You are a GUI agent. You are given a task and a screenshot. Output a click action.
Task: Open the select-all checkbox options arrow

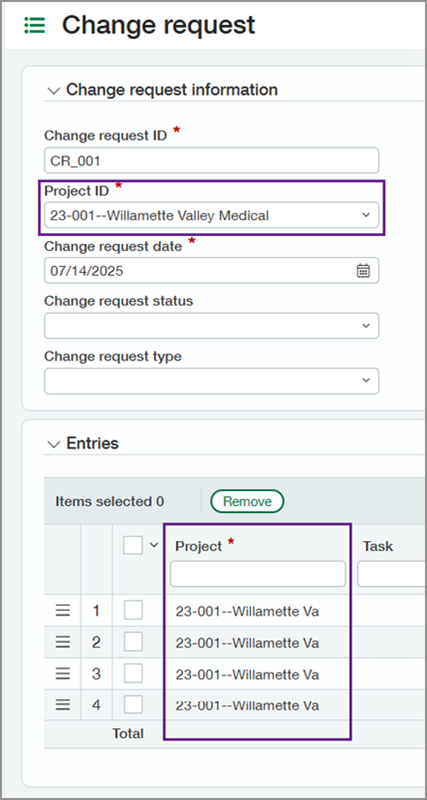click(x=154, y=545)
